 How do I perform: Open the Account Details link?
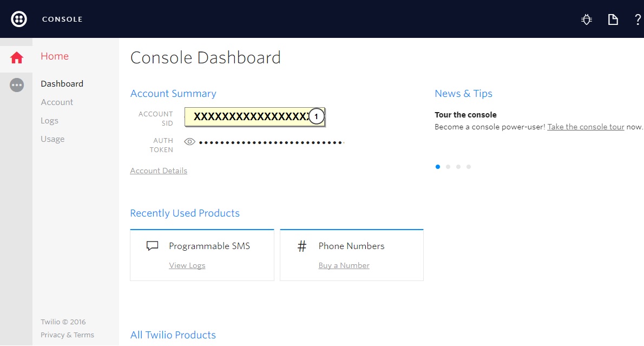pyautogui.click(x=159, y=171)
